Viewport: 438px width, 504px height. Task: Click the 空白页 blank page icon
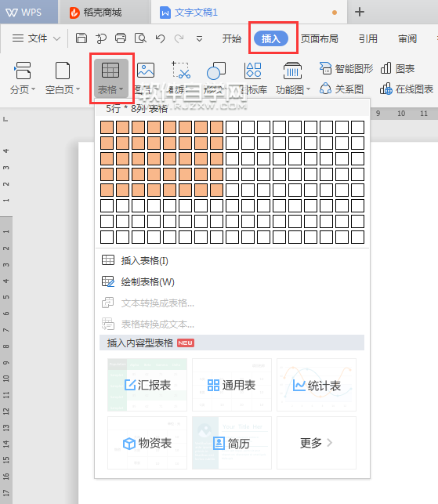[x=63, y=71]
